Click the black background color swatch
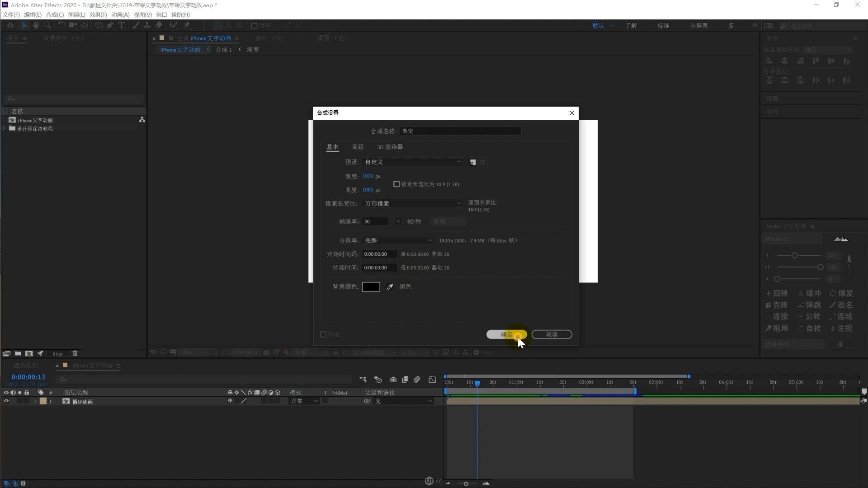The height and width of the screenshot is (488, 868). [x=371, y=287]
